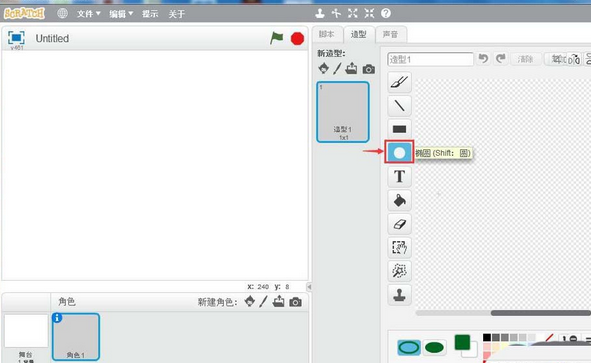
Task: Select the Select marquee tool
Action: click(x=400, y=247)
